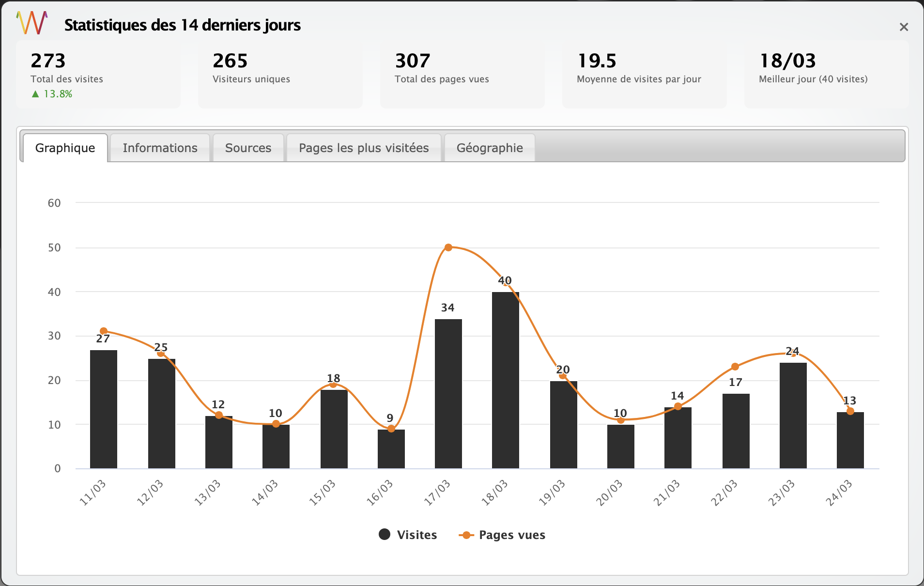Open the Géographie tab

(x=489, y=148)
